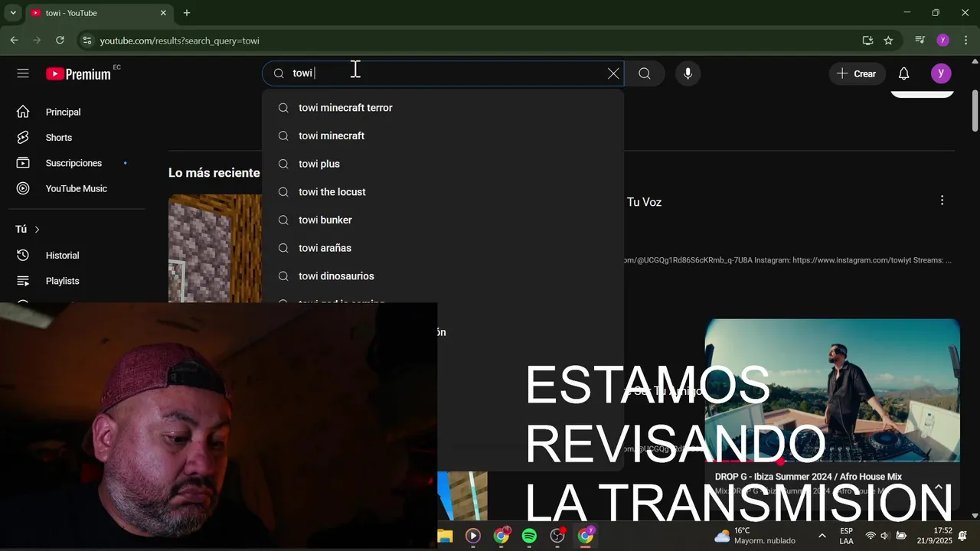The height and width of the screenshot is (551, 980).
Task: Start voice search with the microphone
Action: click(688, 73)
